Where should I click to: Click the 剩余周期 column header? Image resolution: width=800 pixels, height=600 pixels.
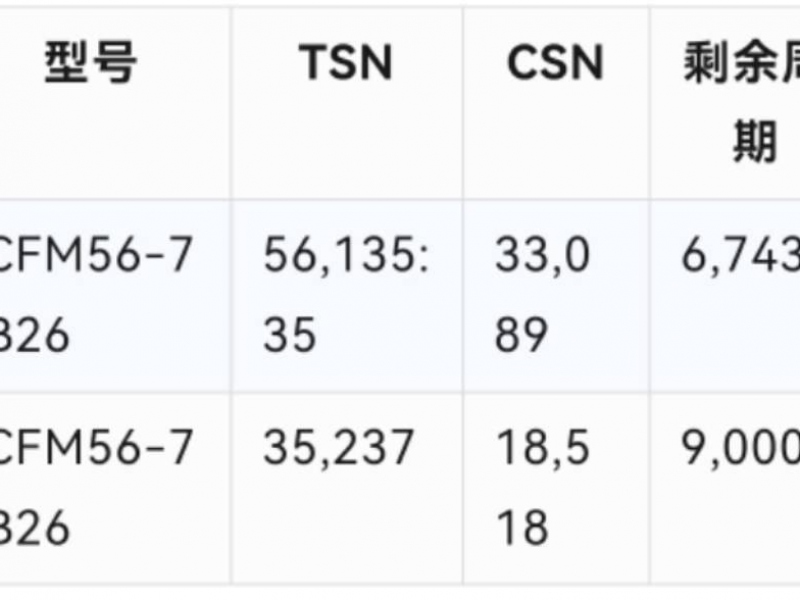coord(742,102)
